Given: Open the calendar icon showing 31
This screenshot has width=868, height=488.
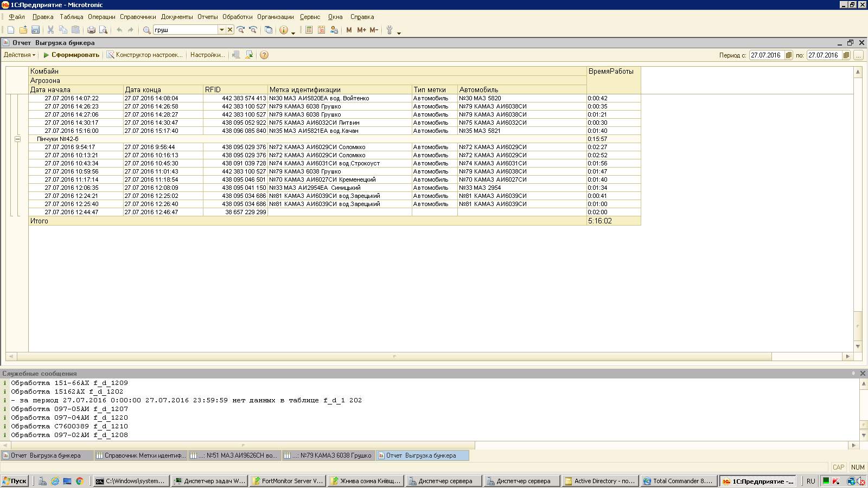Looking at the screenshot, I should [321, 30].
